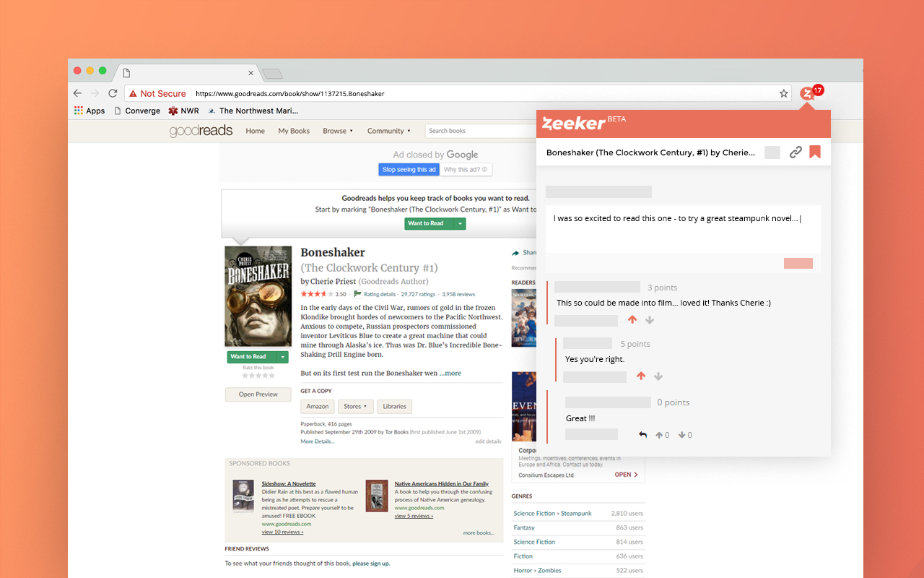Go to Home in Goodreads navigation
The image size is (924, 578).
pyautogui.click(x=255, y=131)
